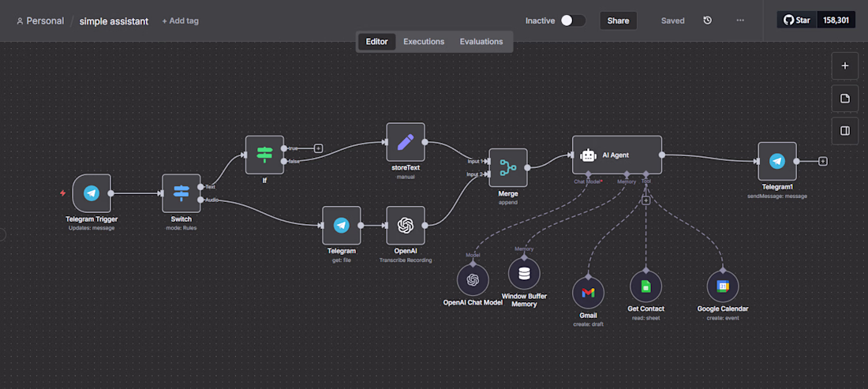Open workflow history clock icon
The width and height of the screenshot is (868, 389).
pyautogui.click(x=708, y=21)
